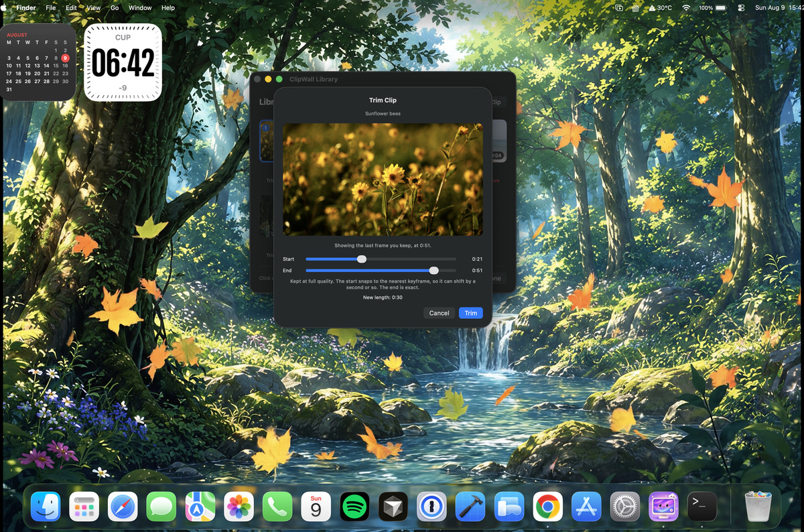The image size is (804, 532).
Task: Open the Messages app in the Dock
Action: pyautogui.click(x=161, y=507)
